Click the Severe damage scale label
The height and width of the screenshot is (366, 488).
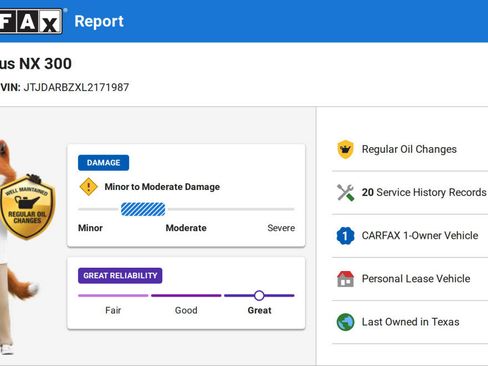point(281,228)
